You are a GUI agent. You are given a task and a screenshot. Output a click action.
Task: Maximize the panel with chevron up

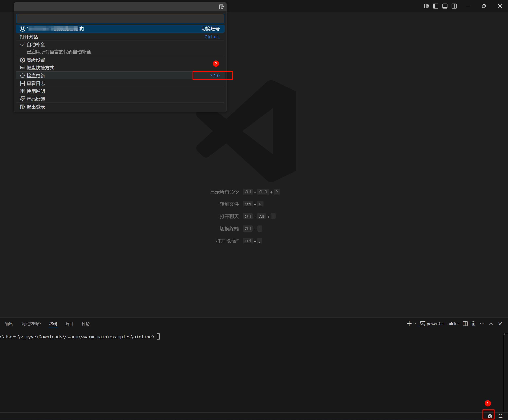point(491,324)
